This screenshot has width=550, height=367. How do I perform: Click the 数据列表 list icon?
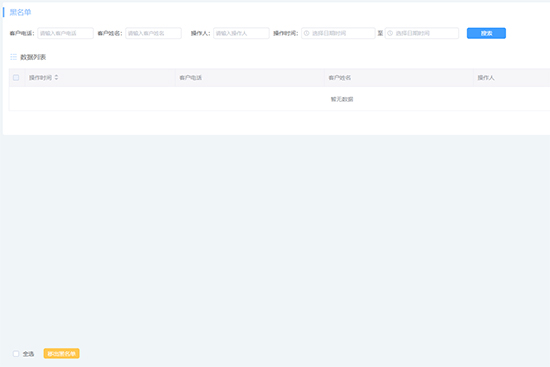pyautogui.click(x=14, y=57)
